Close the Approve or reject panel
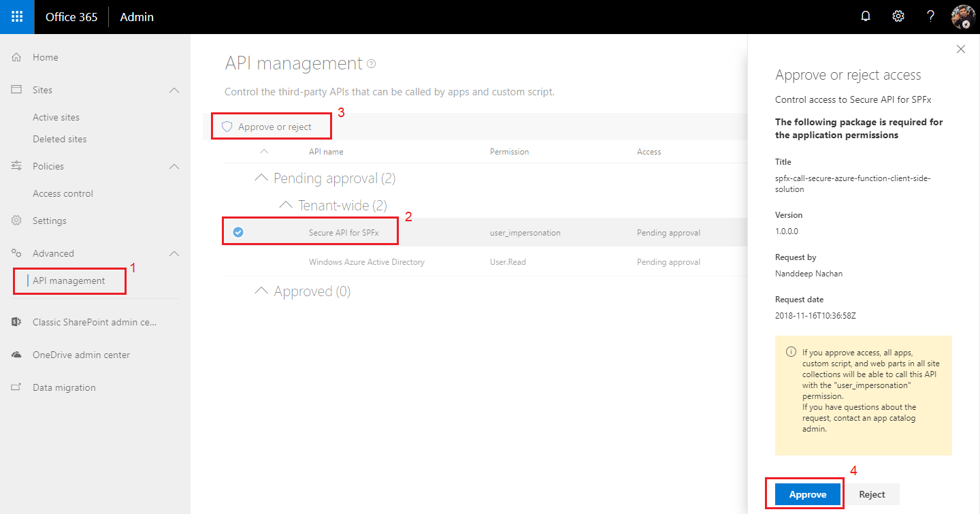The image size is (980, 514). click(x=961, y=49)
